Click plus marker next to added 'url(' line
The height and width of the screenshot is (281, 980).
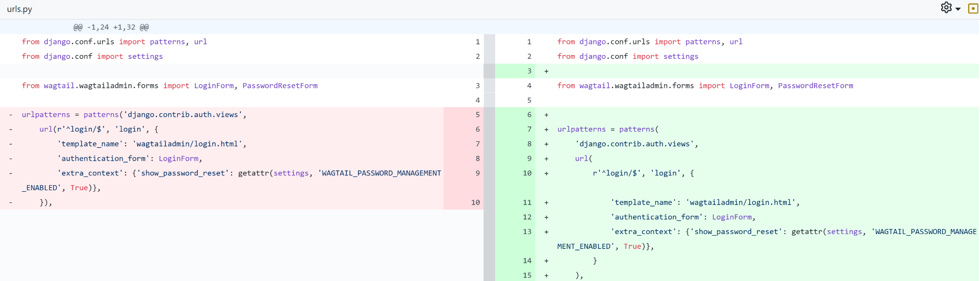pyautogui.click(x=546, y=159)
